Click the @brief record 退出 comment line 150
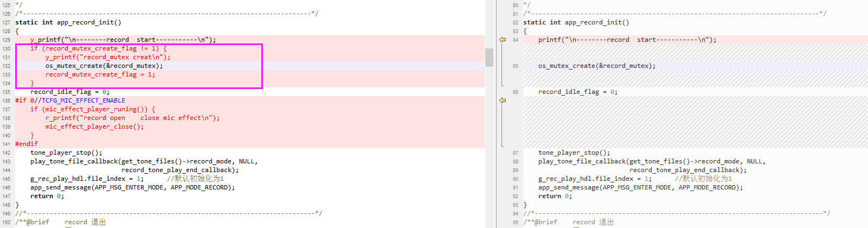Screen dimensions: 868x228 [x=61, y=222]
